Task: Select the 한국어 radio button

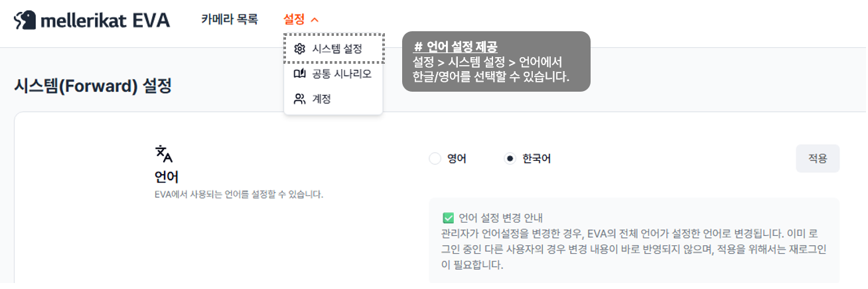Action: click(510, 159)
